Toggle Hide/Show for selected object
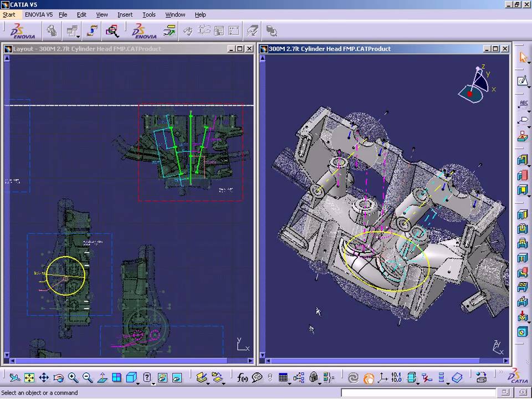 pyautogui.click(x=162, y=377)
